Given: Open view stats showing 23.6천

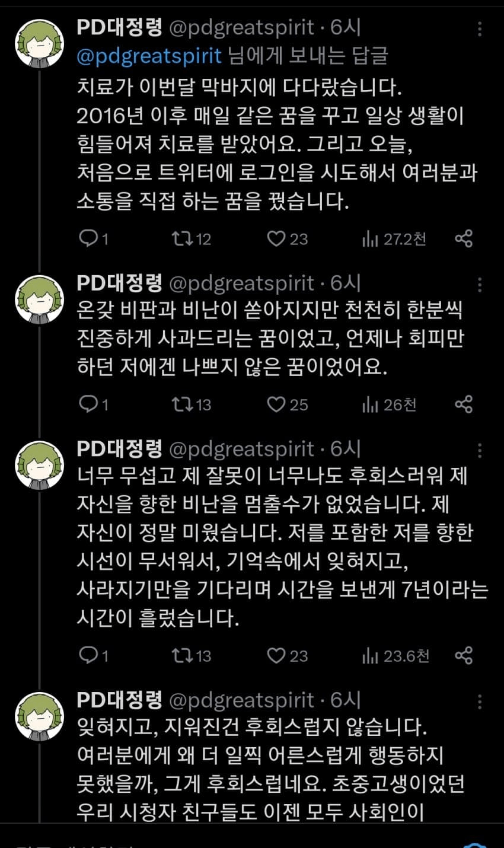Looking at the screenshot, I should (395, 655).
